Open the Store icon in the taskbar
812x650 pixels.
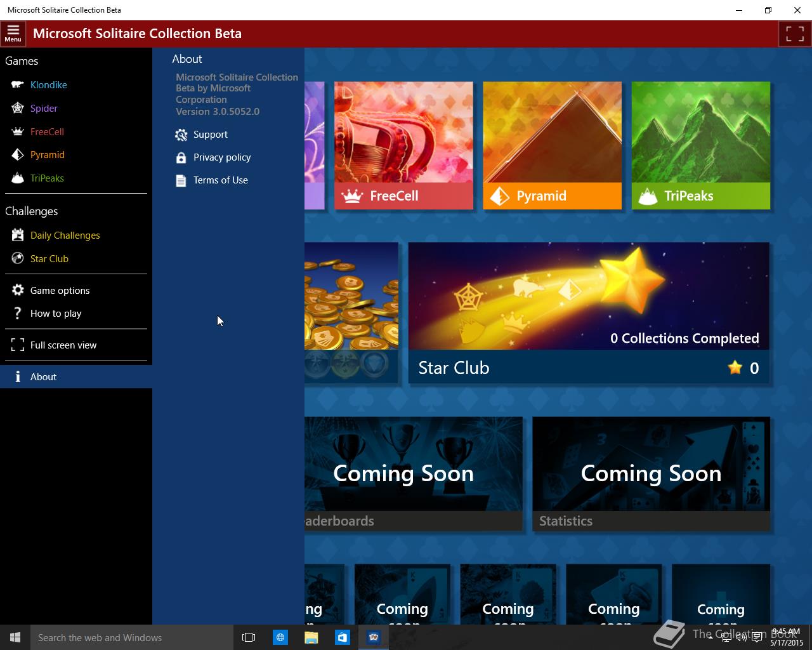click(342, 637)
